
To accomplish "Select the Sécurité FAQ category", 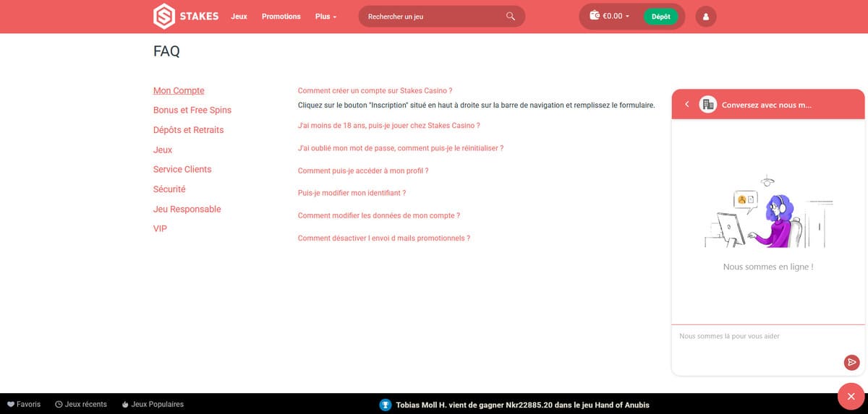I will [x=169, y=189].
